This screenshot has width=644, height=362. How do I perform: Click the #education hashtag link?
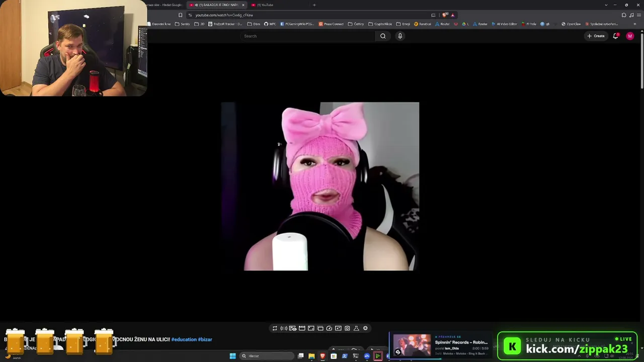pyautogui.click(x=184, y=339)
